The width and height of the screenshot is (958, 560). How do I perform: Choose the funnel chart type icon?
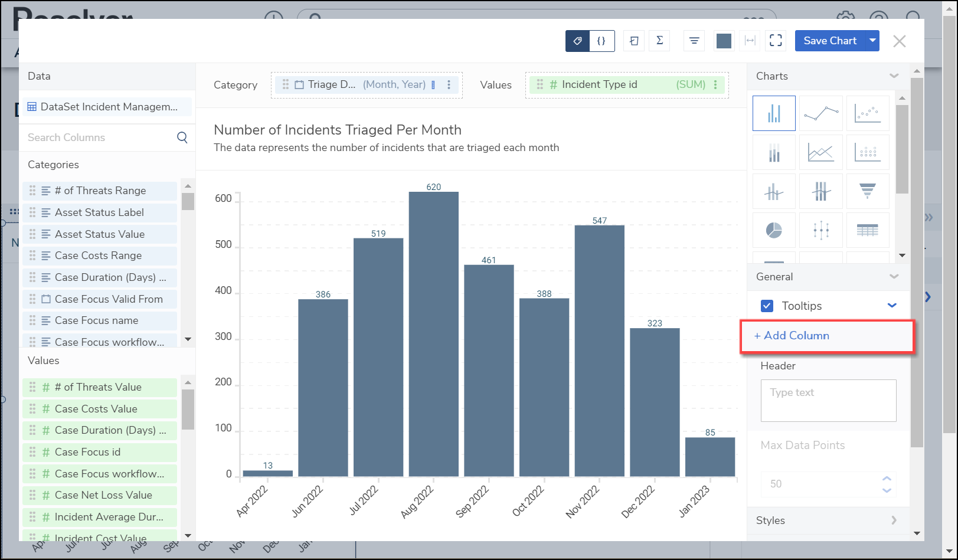pos(867,191)
